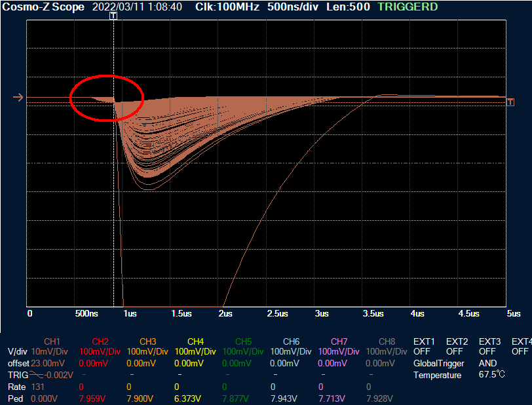Select the CH1 channel label
532x405 pixels.
(52, 341)
